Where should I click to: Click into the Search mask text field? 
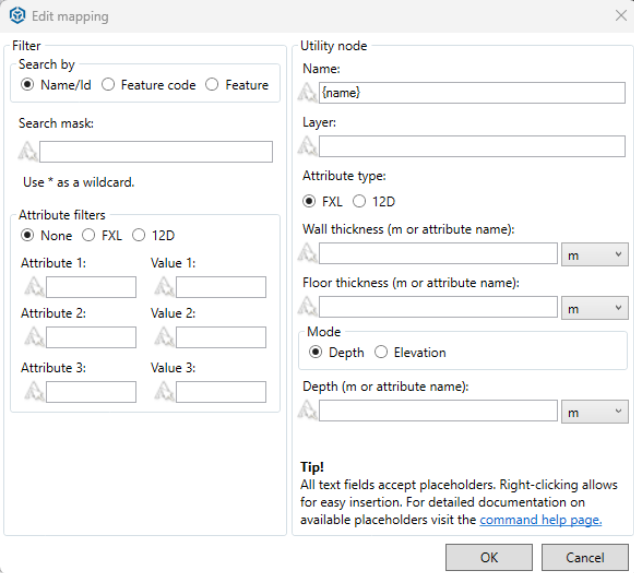155,152
